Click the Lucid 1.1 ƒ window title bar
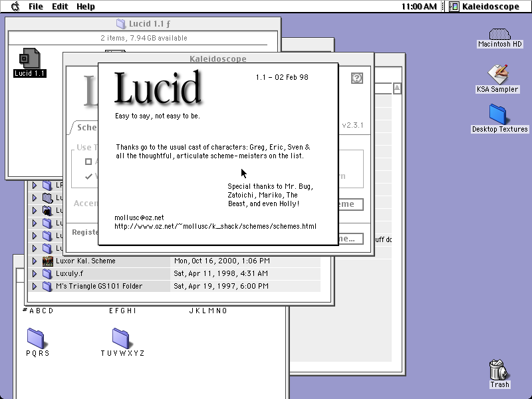Image resolution: width=532 pixels, height=399 pixels. click(143, 24)
